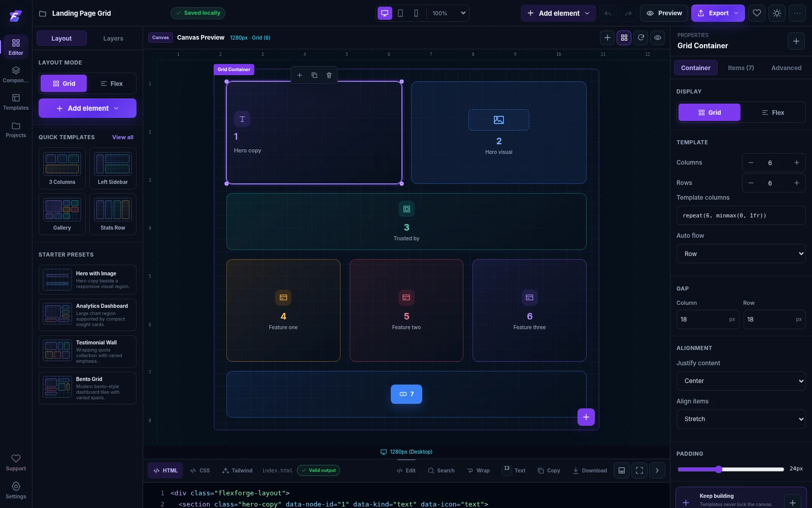Image resolution: width=812 pixels, height=508 pixels.
Task: Switch to the Tailwind code tab
Action: pyautogui.click(x=237, y=470)
